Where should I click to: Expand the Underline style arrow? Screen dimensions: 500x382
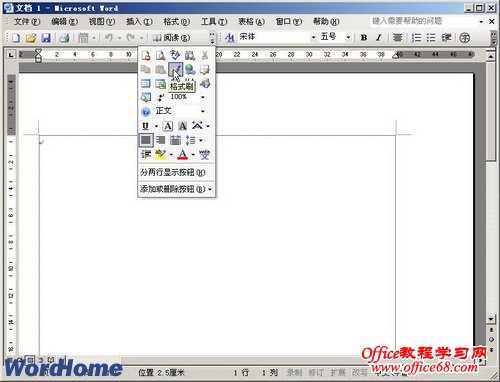tap(156, 126)
